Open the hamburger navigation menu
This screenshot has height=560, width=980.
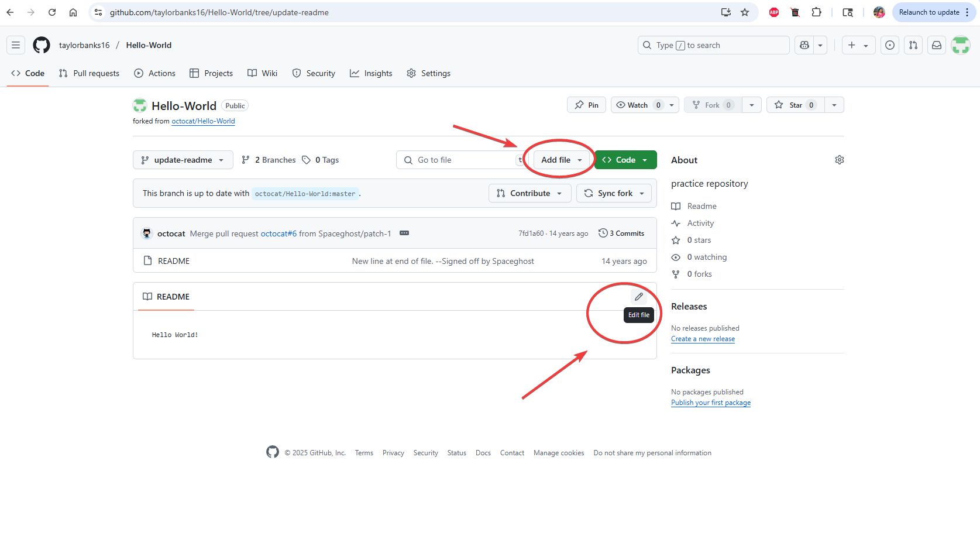tap(16, 45)
